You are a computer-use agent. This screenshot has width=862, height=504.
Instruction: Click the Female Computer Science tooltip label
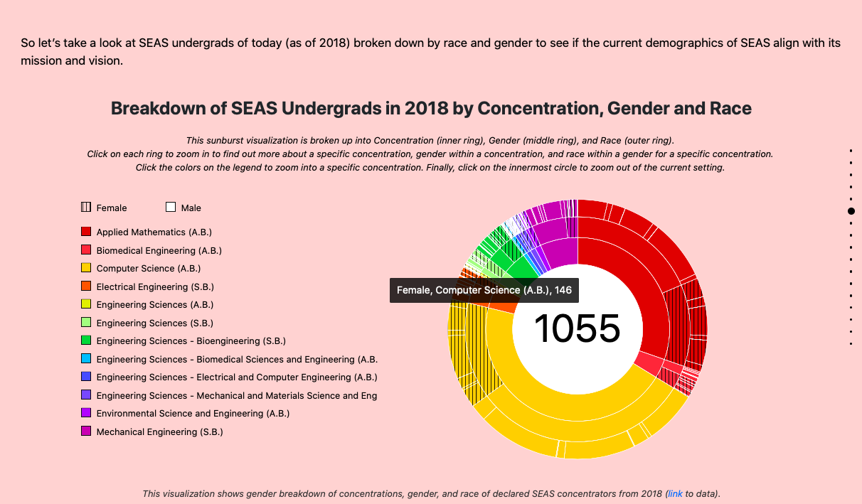(x=484, y=290)
